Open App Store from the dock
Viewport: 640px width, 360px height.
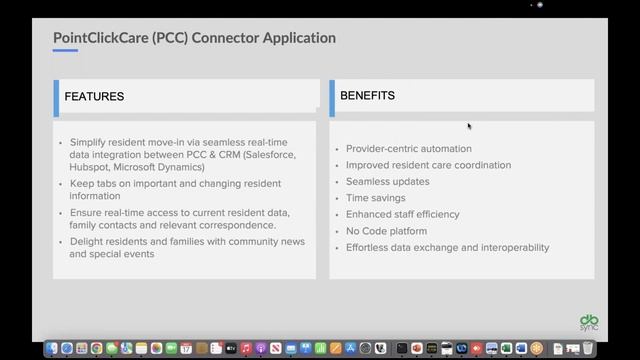[x=350, y=348]
